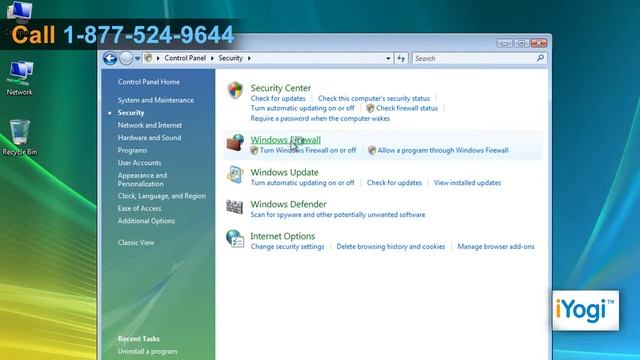The height and width of the screenshot is (360, 640).
Task: Open Control Panel Home in sidebar
Action: [149, 82]
